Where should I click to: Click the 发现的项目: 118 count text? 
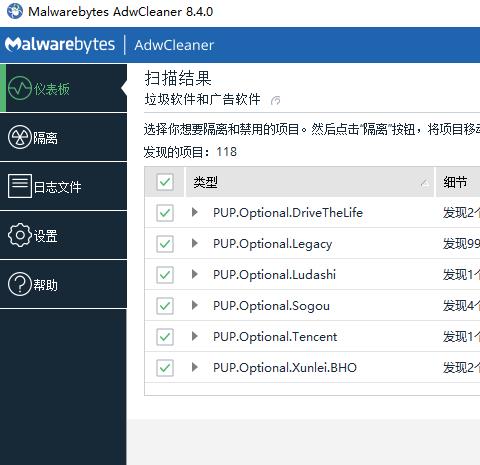[190, 152]
